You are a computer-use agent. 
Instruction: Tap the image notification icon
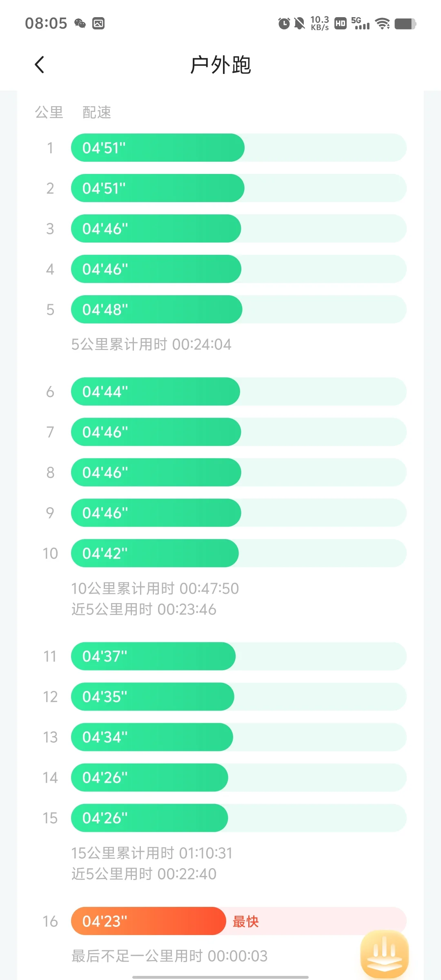(x=98, y=23)
